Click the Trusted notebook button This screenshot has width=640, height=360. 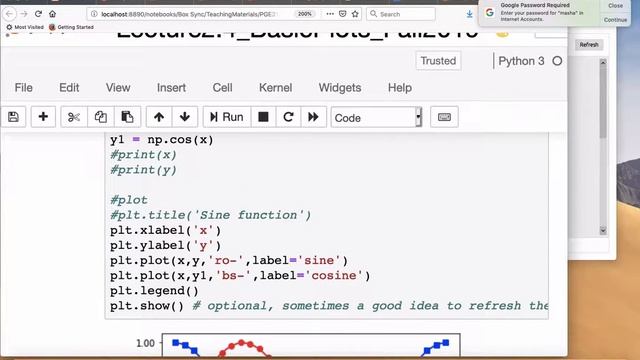click(438, 61)
